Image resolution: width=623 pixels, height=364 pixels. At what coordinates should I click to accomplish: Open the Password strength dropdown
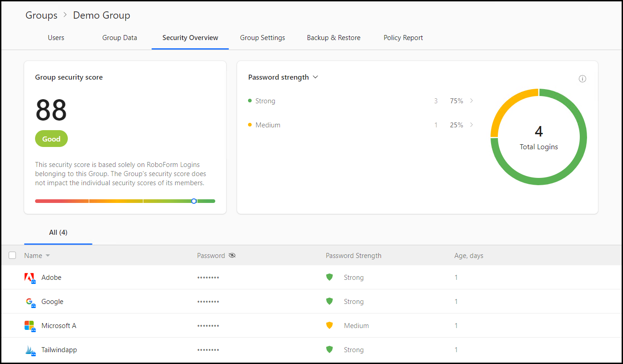coord(315,77)
